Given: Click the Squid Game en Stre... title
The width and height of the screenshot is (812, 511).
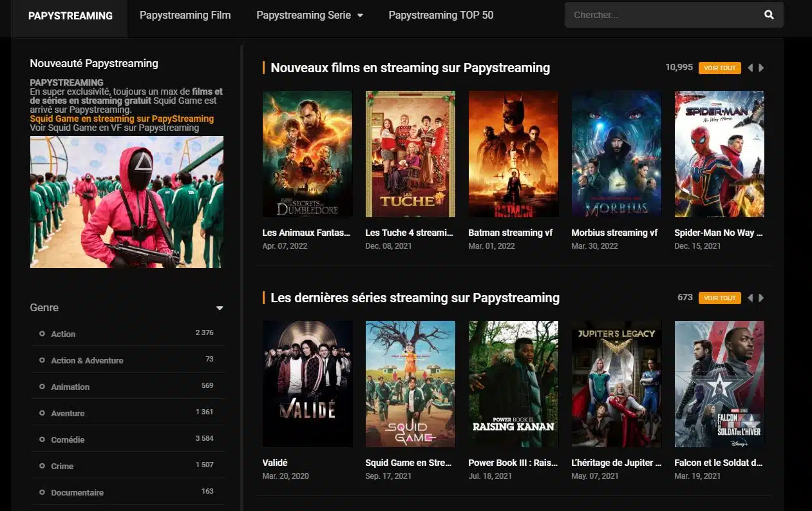Looking at the screenshot, I should coord(408,463).
